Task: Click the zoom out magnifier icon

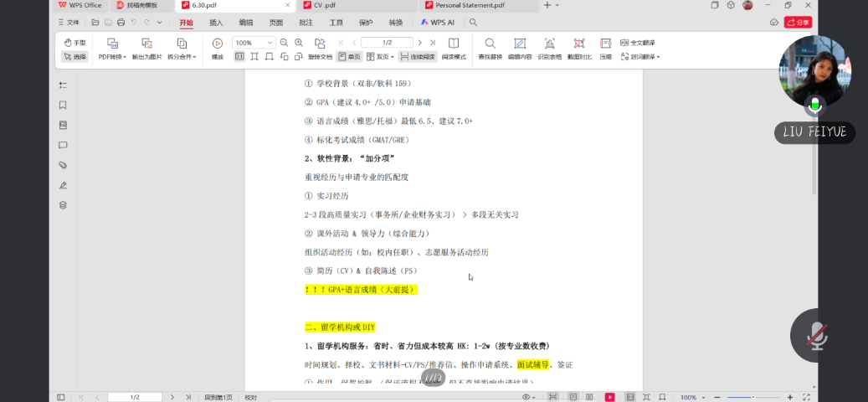Action: pyautogui.click(x=285, y=43)
